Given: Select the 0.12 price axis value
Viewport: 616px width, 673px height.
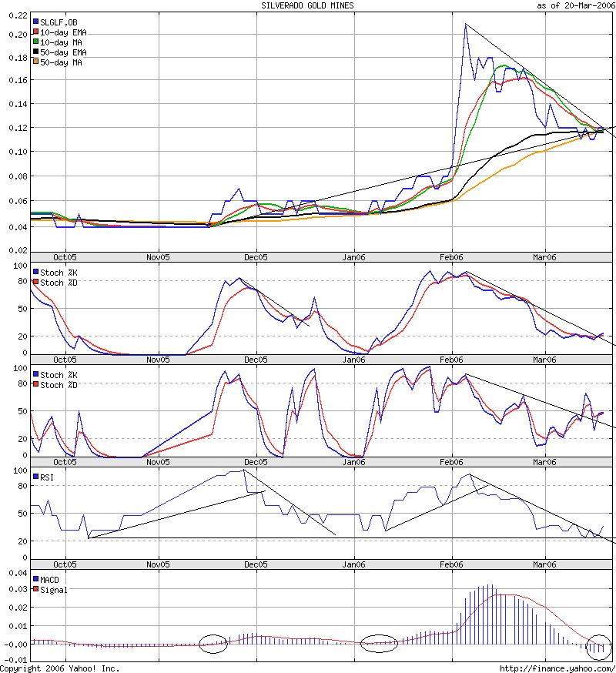Looking at the screenshot, I should coord(18,128).
